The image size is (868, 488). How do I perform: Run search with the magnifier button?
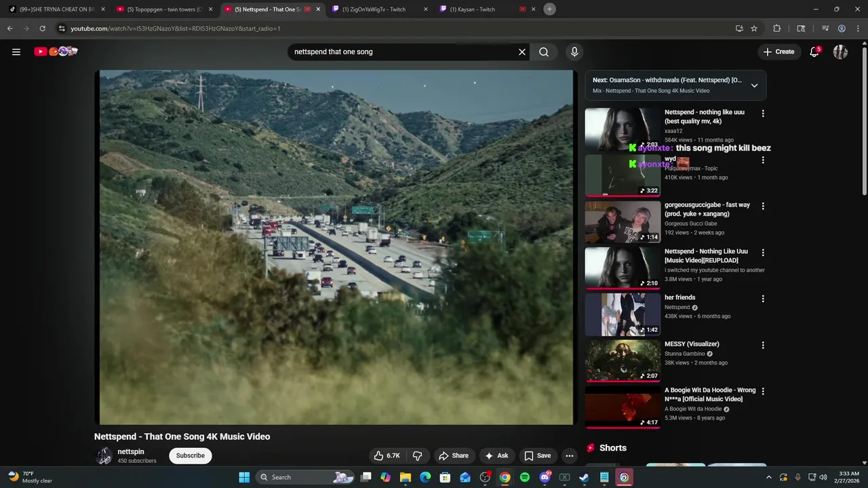[544, 52]
